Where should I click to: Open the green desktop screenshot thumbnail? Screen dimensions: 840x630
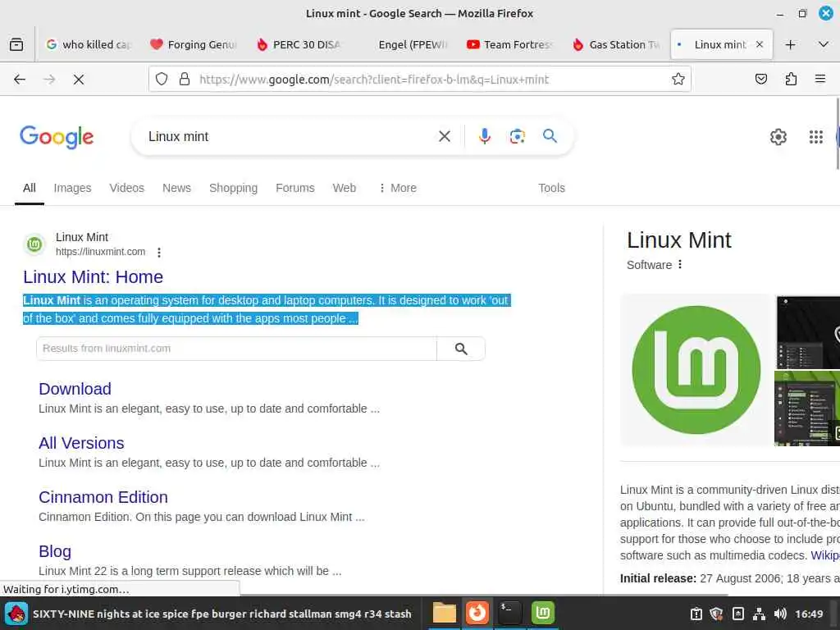[x=807, y=408]
